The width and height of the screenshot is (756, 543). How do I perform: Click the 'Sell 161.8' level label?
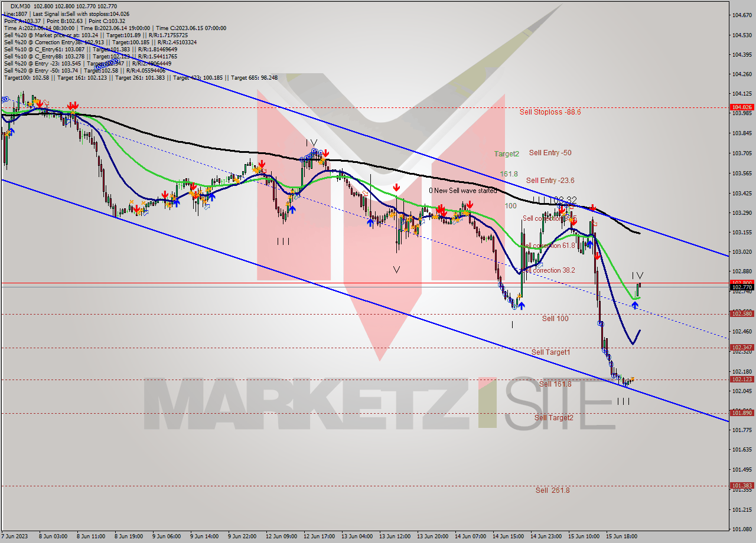click(x=555, y=384)
